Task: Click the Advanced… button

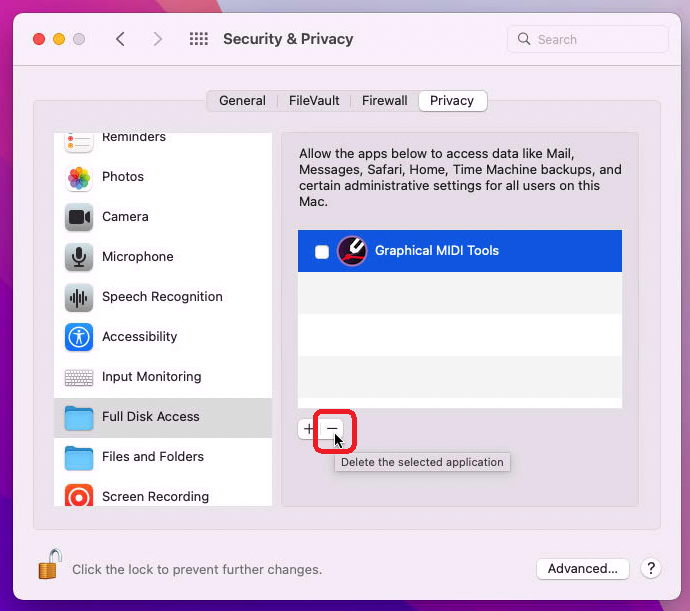Action: [x=583, y=569]
